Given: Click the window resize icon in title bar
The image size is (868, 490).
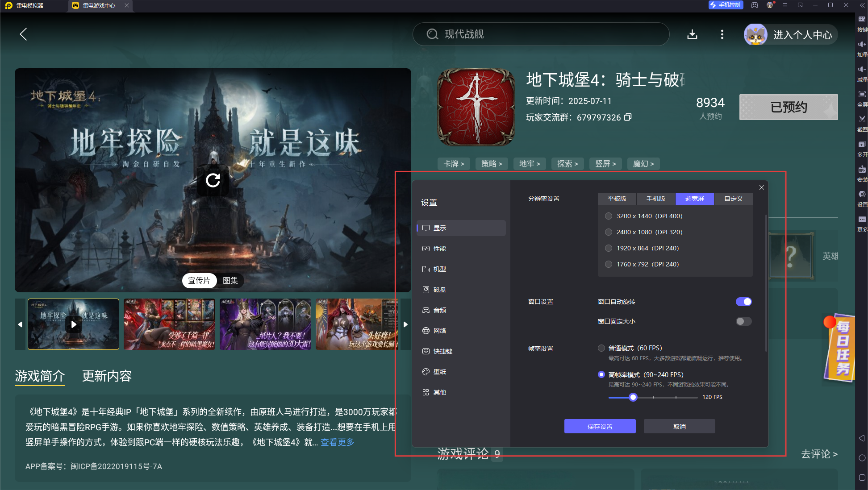Looking at the screenshot, I should [800, 5].
